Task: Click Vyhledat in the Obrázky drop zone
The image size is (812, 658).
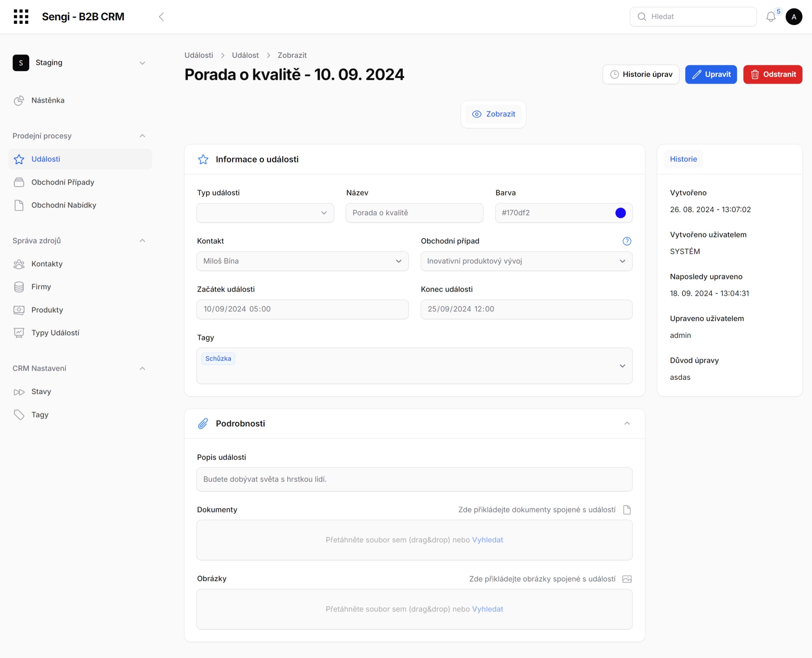Action: 487,609
